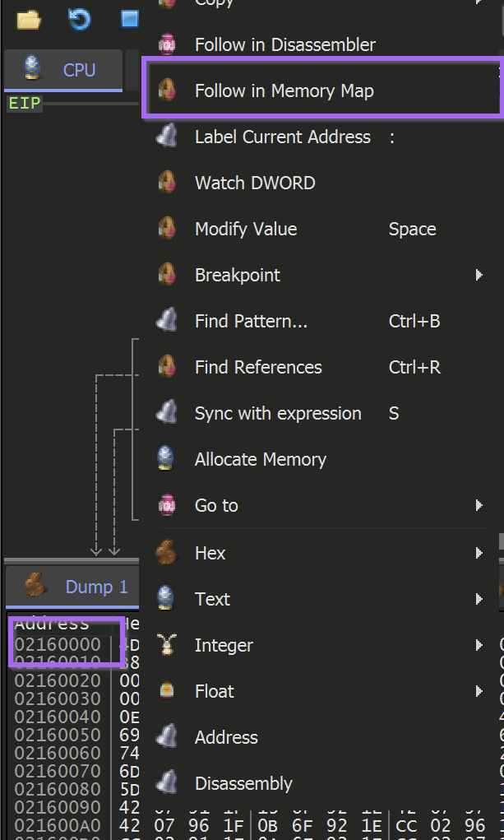Click the restart debugging arrow icon
The width and height of the screenshot is (504, 840).
pyautogui.click(x=79, y=18)
